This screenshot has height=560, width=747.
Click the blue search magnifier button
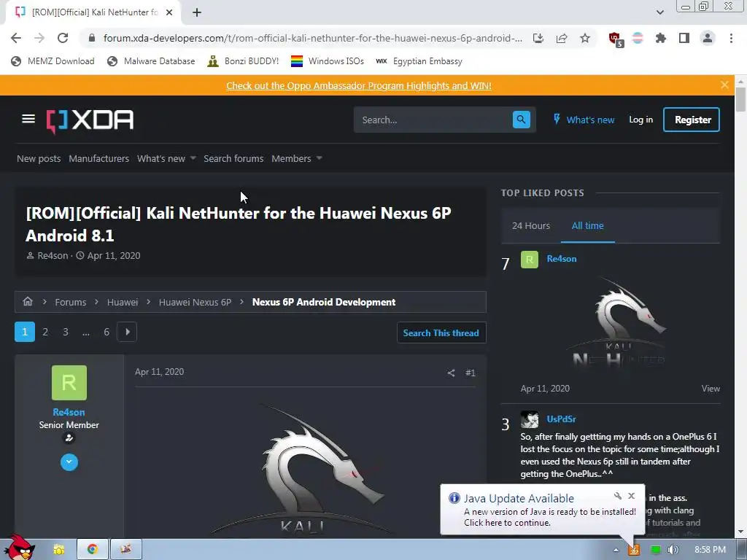coord(521,120)
